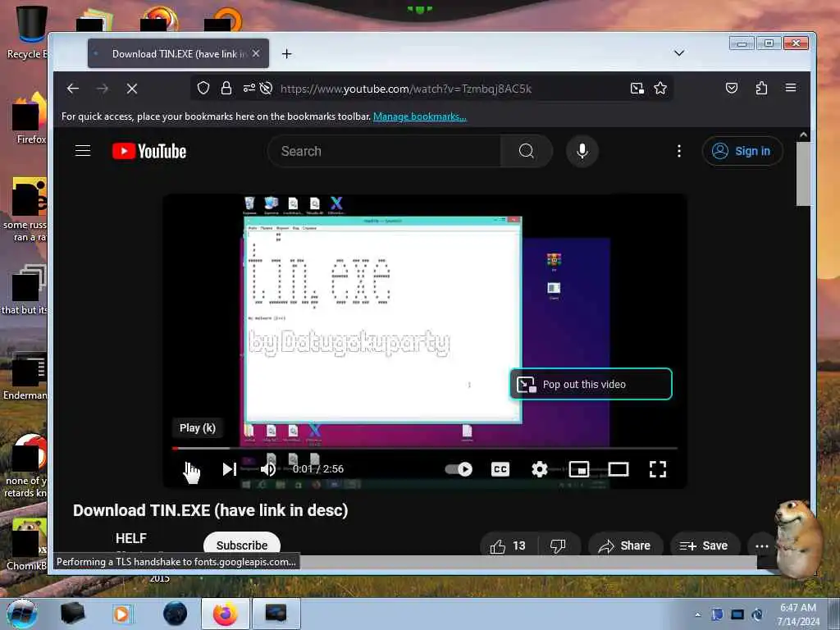Save page to Pocket

731,88
